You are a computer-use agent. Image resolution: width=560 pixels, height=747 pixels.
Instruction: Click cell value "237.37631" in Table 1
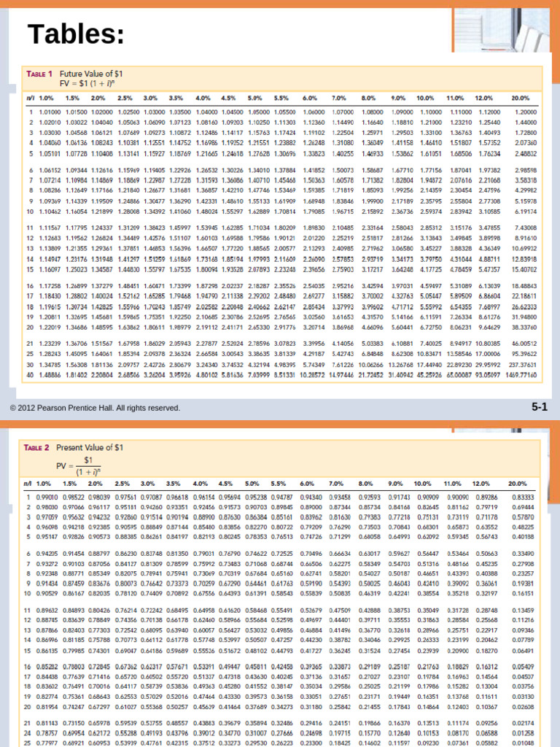pyautogui.click(x=524, y=365)
